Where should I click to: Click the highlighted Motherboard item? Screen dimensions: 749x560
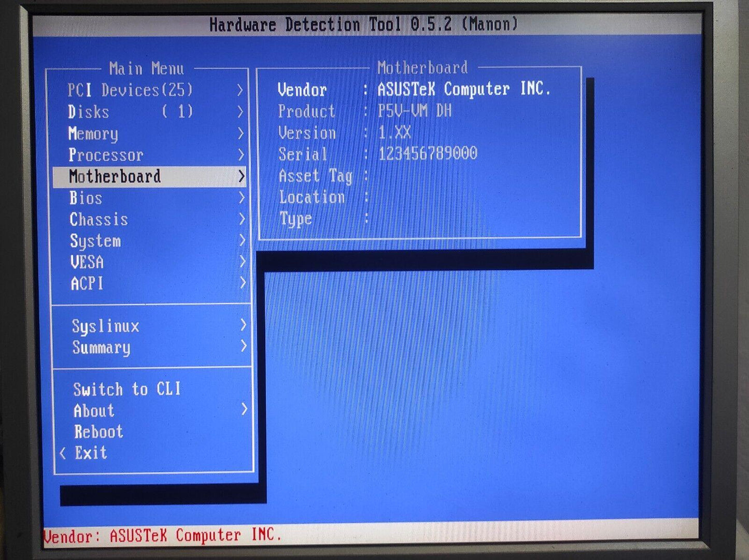[x=115, y=177]
